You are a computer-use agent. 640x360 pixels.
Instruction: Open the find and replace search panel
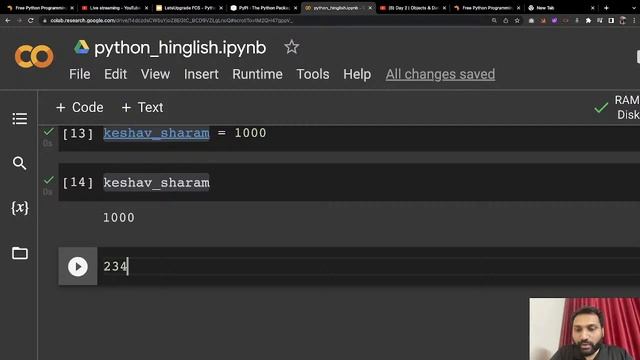(19, 163)
